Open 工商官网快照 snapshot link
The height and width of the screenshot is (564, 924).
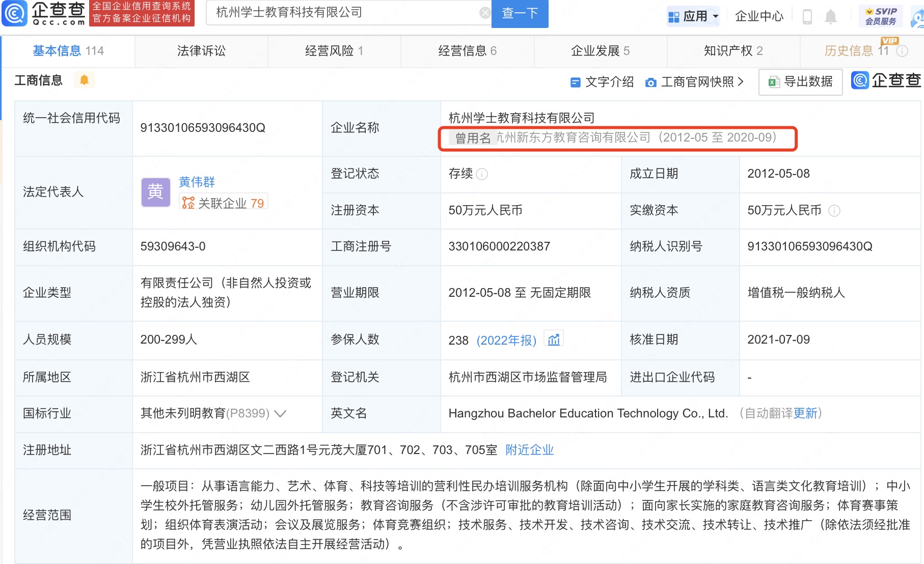(x=695, y=82)
